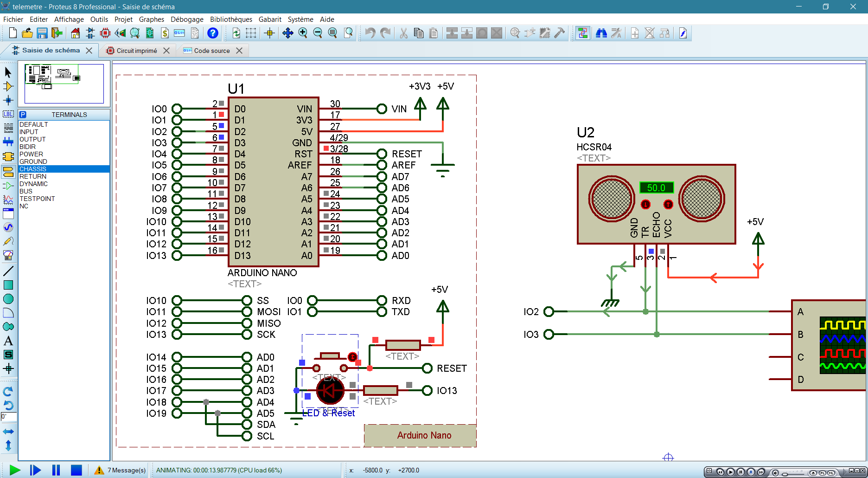Screen dimensions: 868x478
Task: Click the rotation angle input field
Action: pos(9,417)
